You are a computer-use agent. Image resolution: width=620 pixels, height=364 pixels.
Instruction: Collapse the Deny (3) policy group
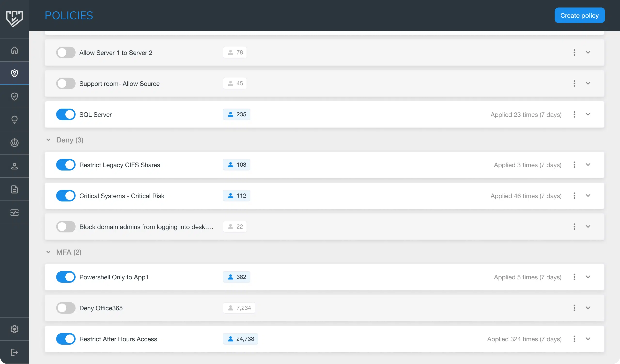[x=48, y=140]
